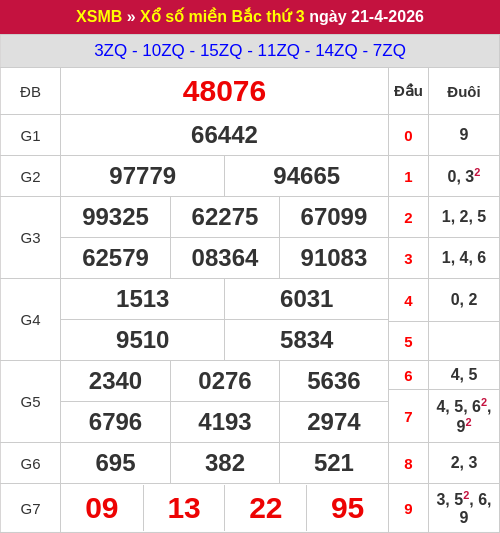500x533 pixels.
Task: Click the ĐB row label
Action: [x=30, y=92]
